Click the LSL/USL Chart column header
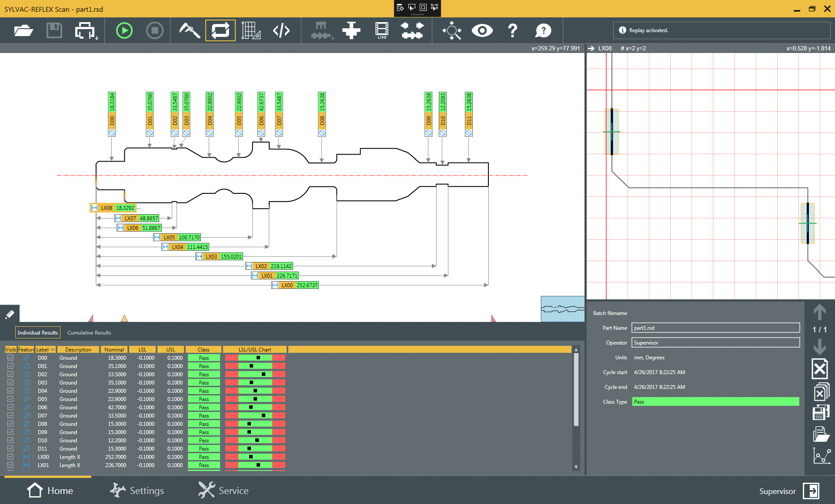 [x=254, y=350]
